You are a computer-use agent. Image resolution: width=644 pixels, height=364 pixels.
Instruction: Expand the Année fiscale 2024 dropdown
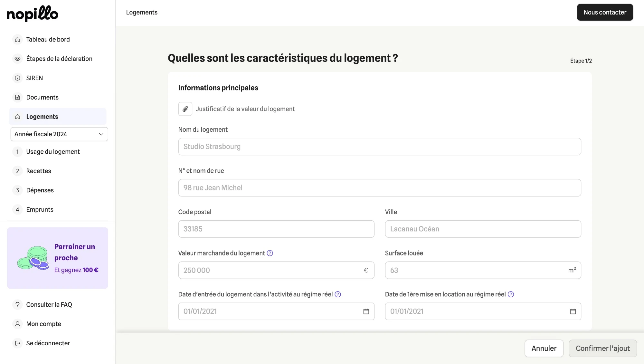(59, 134)
